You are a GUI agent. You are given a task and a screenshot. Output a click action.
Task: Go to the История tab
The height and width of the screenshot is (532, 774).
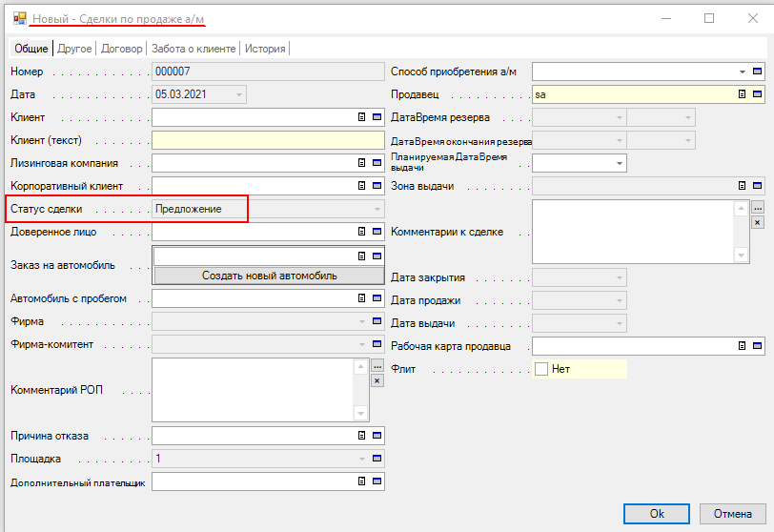coord(265,48)
